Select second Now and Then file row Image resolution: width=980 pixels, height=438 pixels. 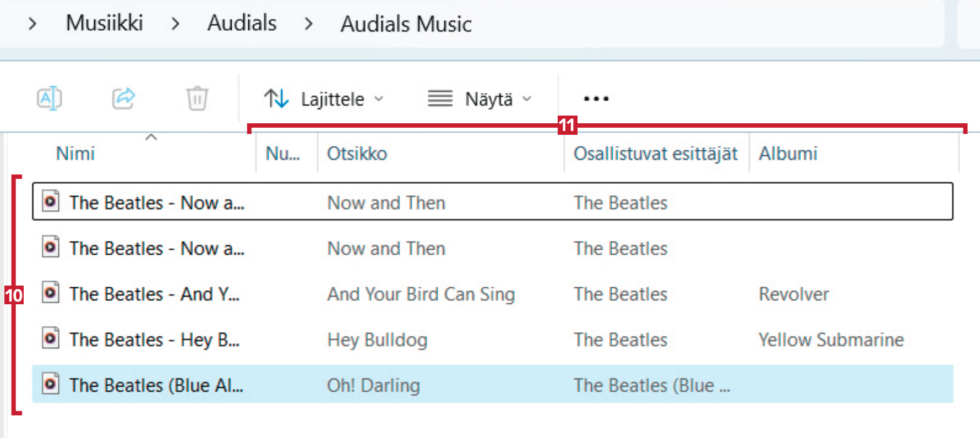tap(385, 249)
